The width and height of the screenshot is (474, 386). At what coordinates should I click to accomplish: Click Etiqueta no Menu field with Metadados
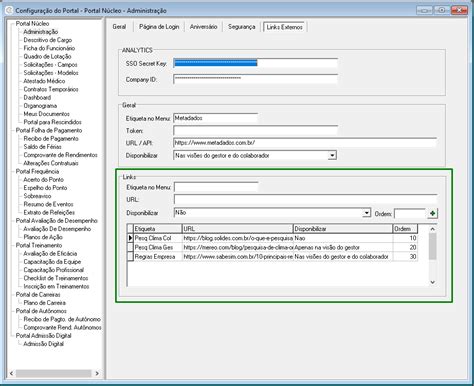(x=216, y=118)
